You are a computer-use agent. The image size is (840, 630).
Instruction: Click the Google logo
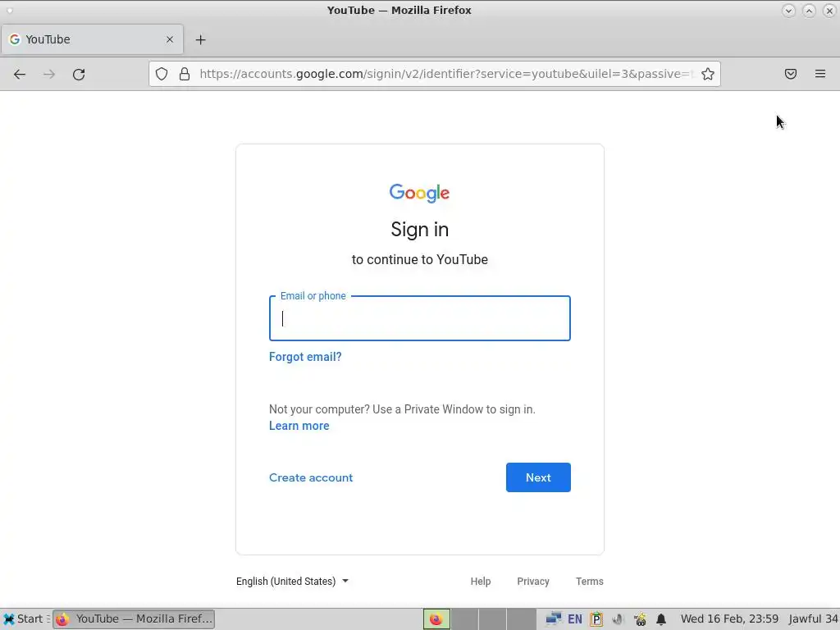click(419, 193)
